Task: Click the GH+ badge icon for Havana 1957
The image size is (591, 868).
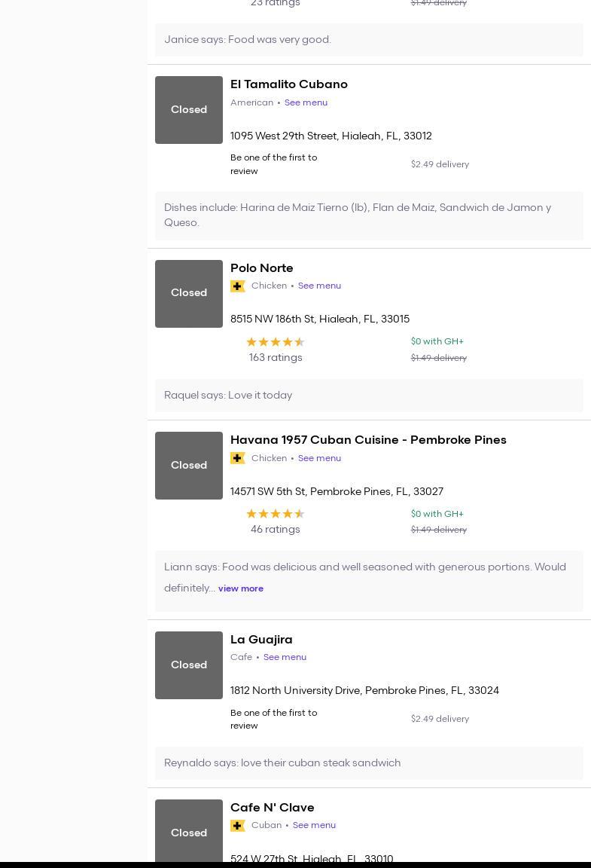Action: click(238, 458)
